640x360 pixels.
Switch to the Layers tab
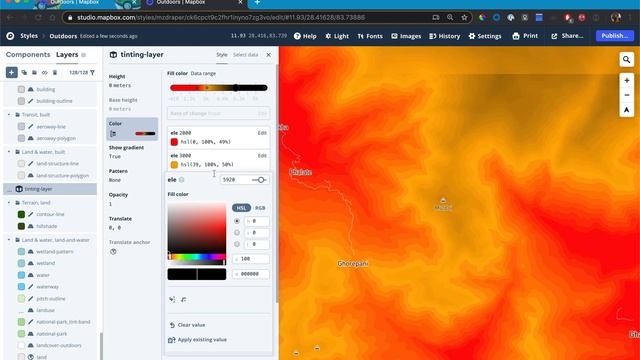point(67,54)
